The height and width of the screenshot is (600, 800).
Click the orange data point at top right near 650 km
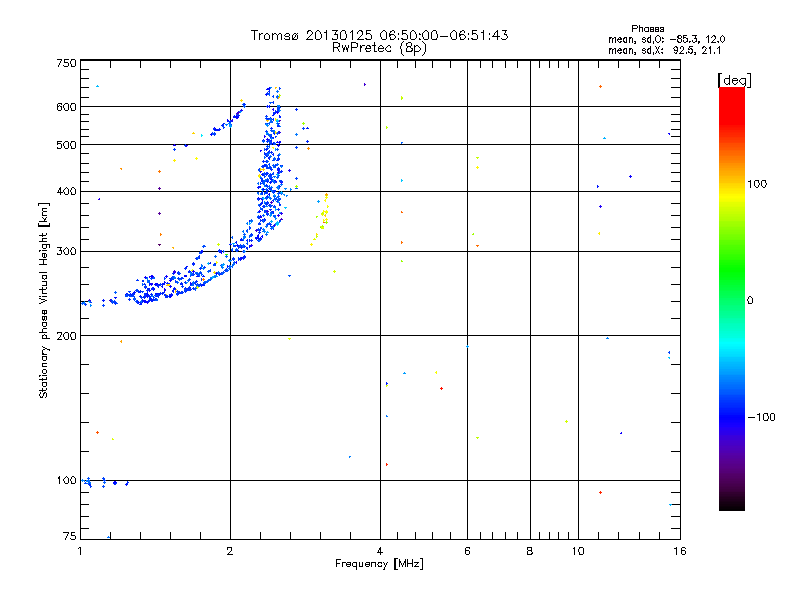(x=601, y=87)
